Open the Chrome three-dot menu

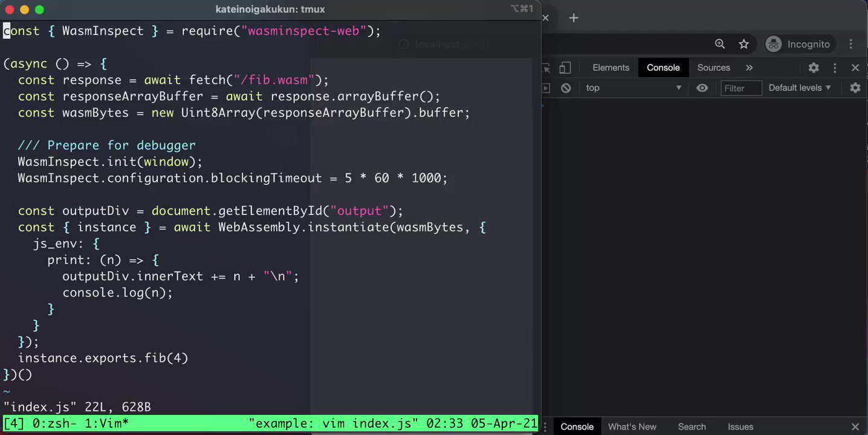click(850, 44)
